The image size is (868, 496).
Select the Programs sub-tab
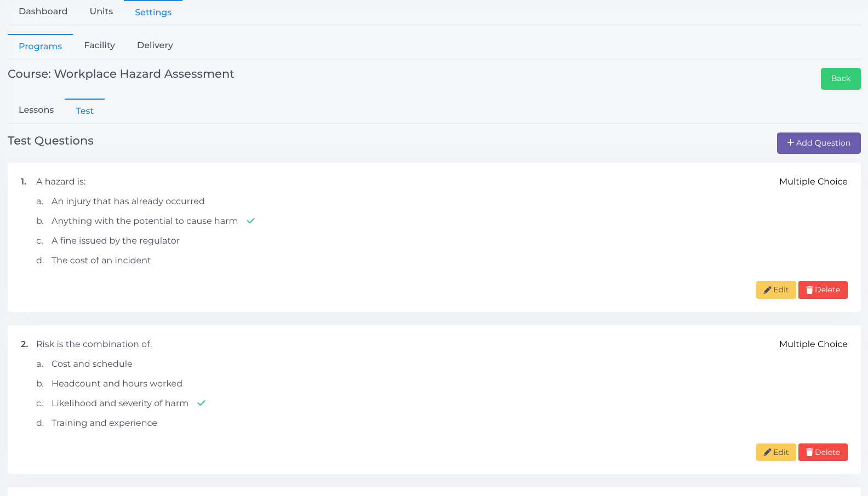(x=40, y=46)
